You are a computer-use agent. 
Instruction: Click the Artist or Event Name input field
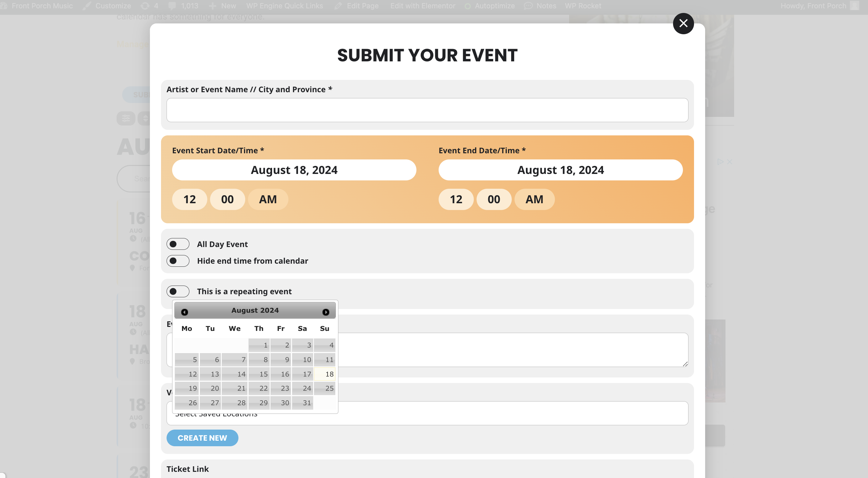click(x=427, y=110)
